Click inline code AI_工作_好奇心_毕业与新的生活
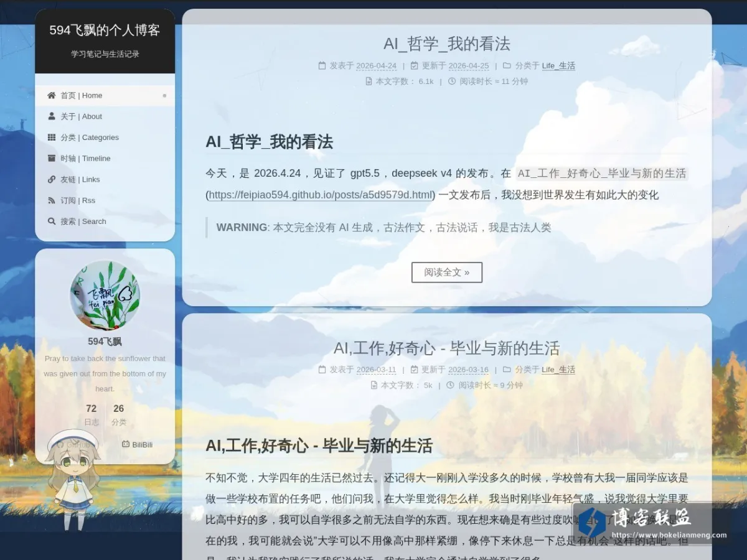Viewport: 747px width, 560px height. click(602, 174)
